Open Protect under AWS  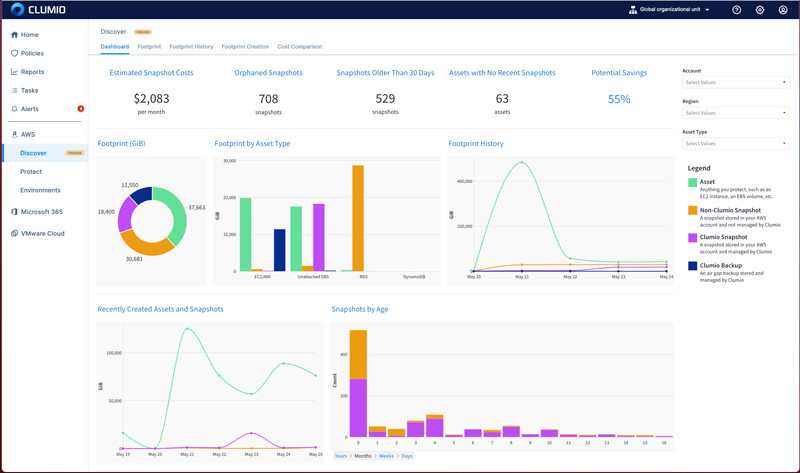31,171
